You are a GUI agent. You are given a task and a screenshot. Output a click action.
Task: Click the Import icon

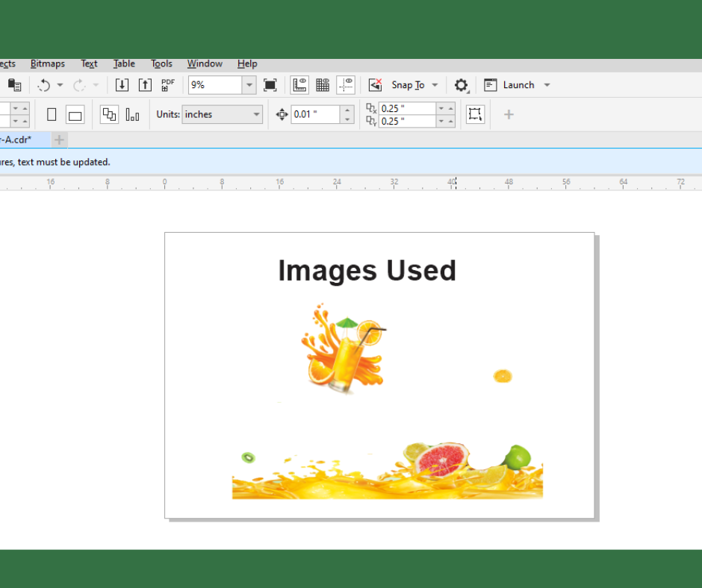122,85
